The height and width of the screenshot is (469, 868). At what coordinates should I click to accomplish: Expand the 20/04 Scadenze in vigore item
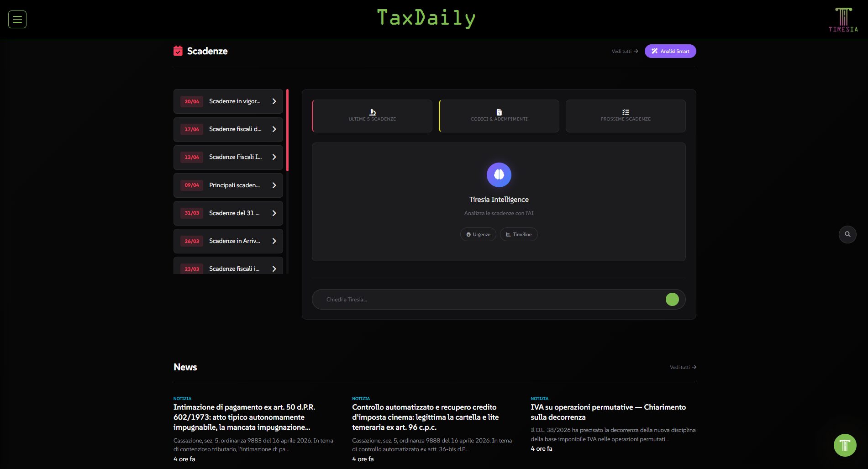[x=228, y=101]
